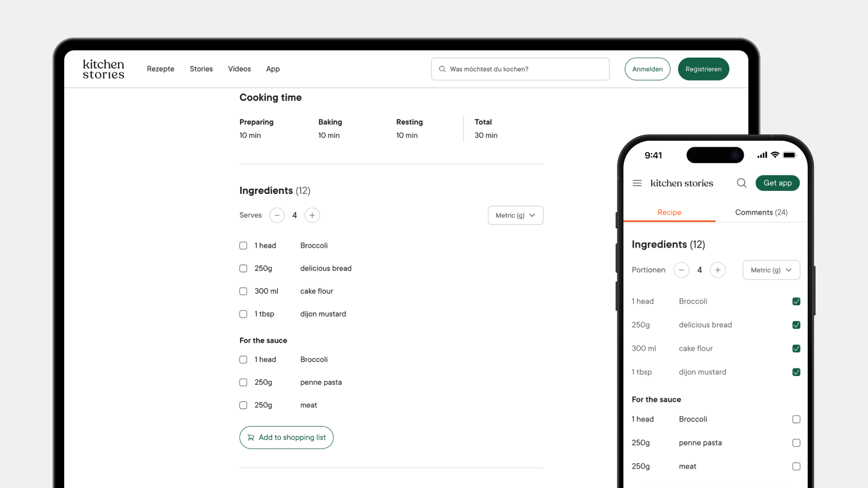Tap the Get app button

point(777,183)
